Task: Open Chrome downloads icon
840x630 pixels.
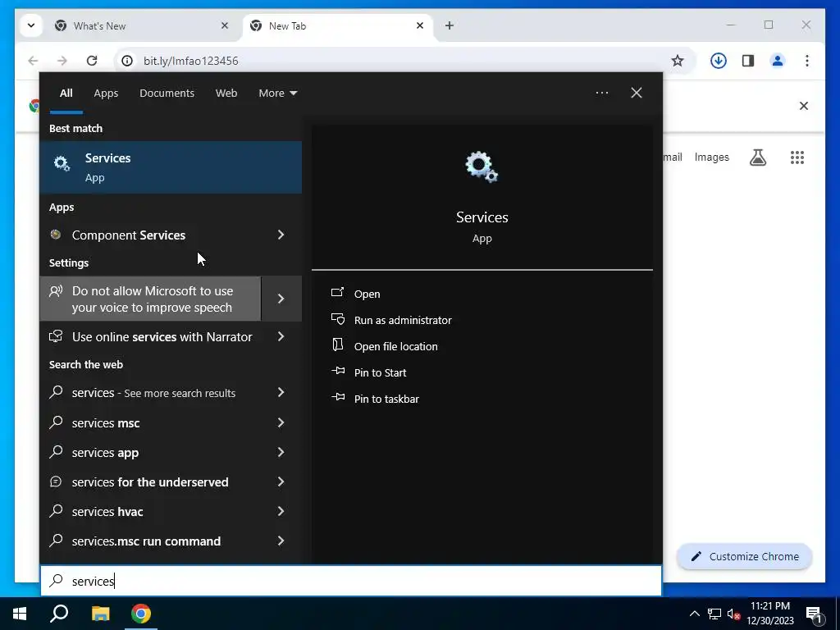Action: tap(719, 61)
